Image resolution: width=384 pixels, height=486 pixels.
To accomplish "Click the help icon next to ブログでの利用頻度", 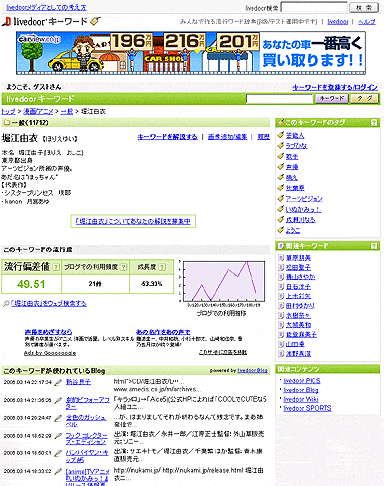I will [x=123, y=267].
